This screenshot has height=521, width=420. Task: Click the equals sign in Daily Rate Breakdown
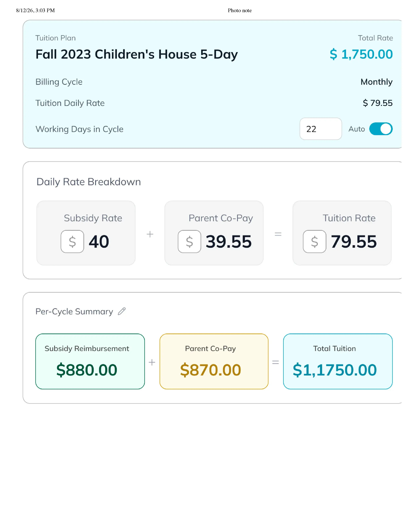278,234
